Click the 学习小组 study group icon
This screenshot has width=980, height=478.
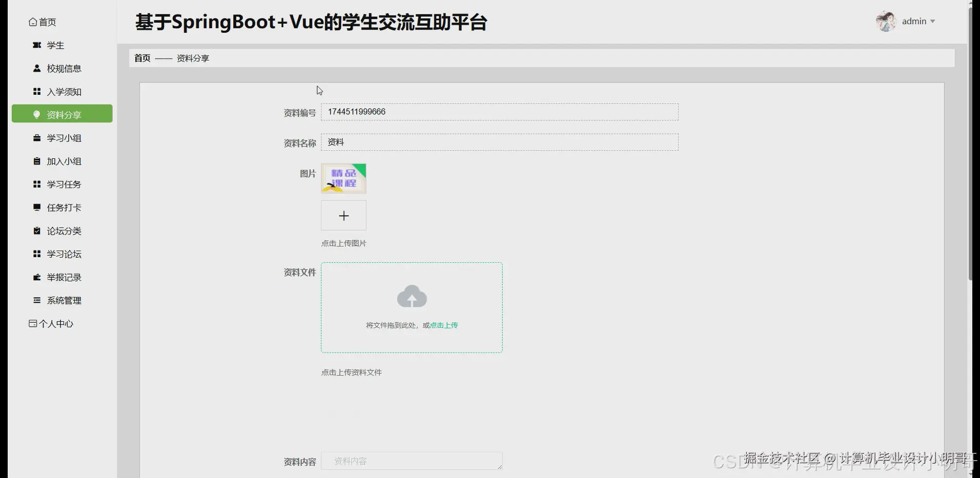36,137
